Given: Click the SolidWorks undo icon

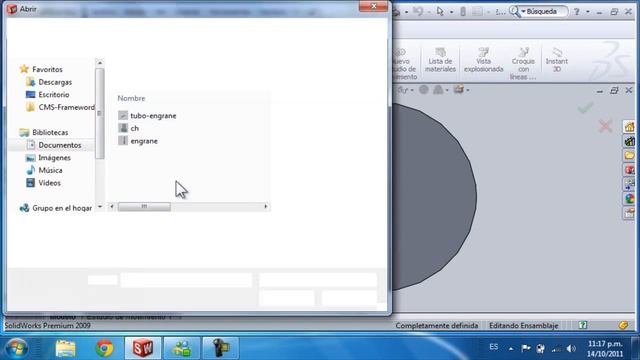Looking at the screenshot, I should click(x=418, y=11).
